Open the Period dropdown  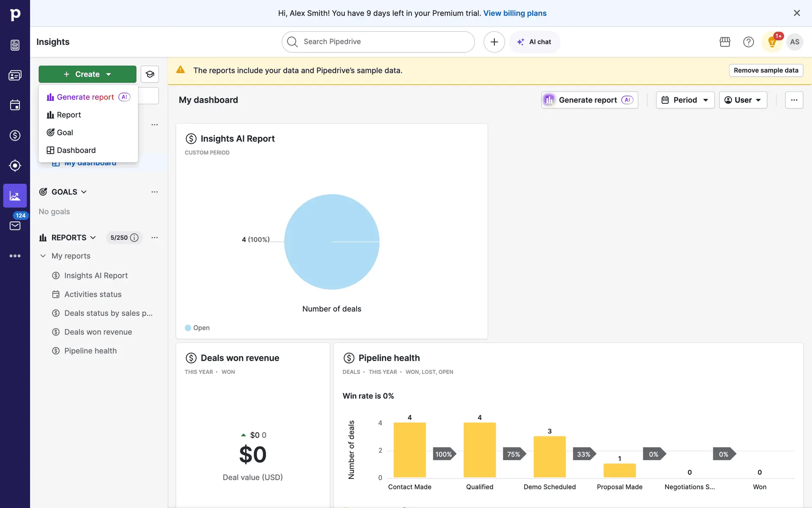685,100
